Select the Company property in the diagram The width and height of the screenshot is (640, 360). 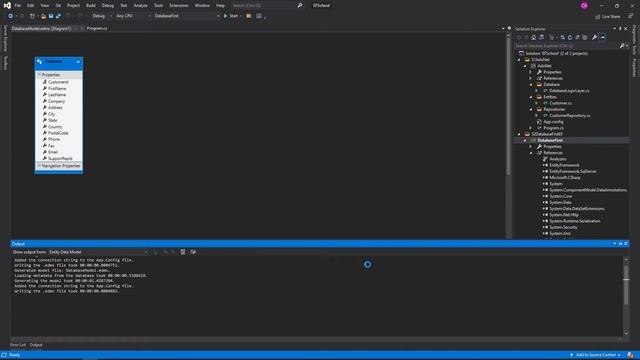click(x=56, y=101)
